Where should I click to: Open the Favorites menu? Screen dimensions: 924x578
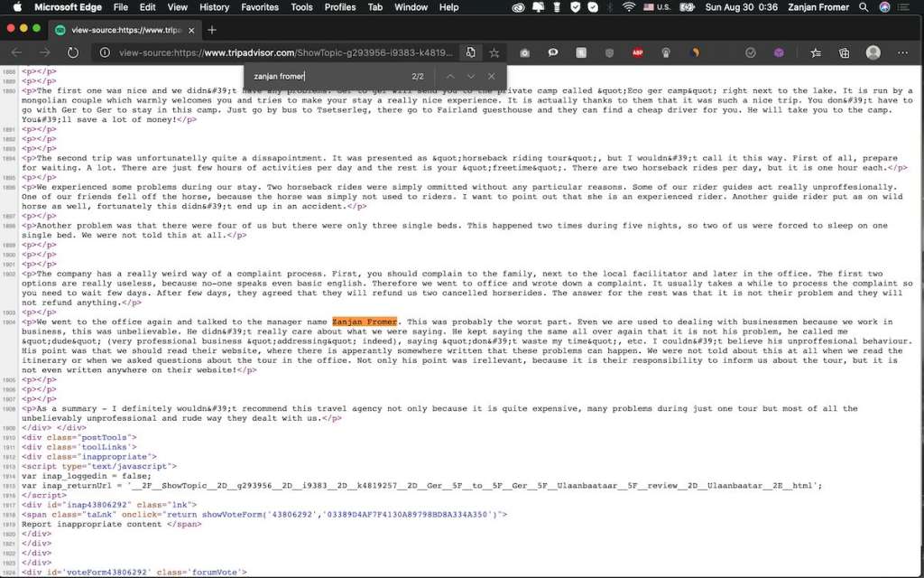click(x=260, y=7)
